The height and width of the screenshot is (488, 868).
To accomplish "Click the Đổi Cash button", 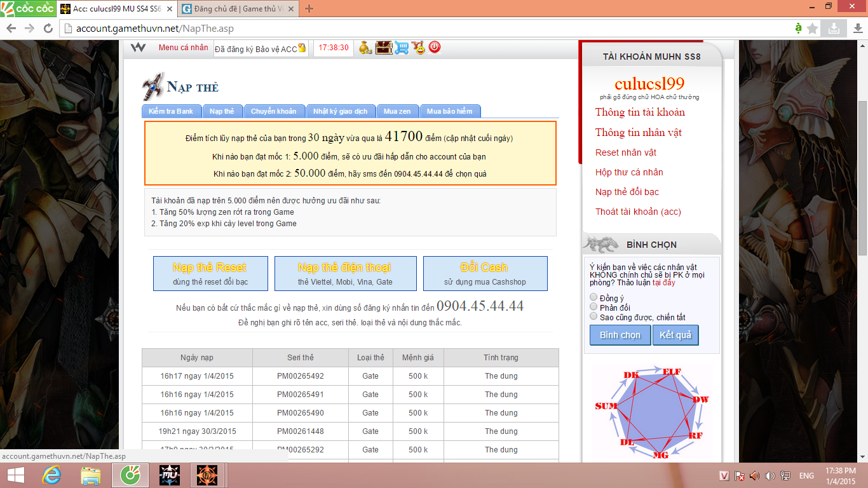I will coord(485,274).
